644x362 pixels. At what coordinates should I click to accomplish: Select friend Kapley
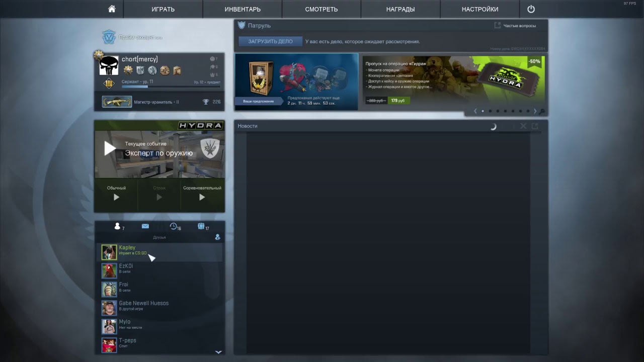[159, 252]
